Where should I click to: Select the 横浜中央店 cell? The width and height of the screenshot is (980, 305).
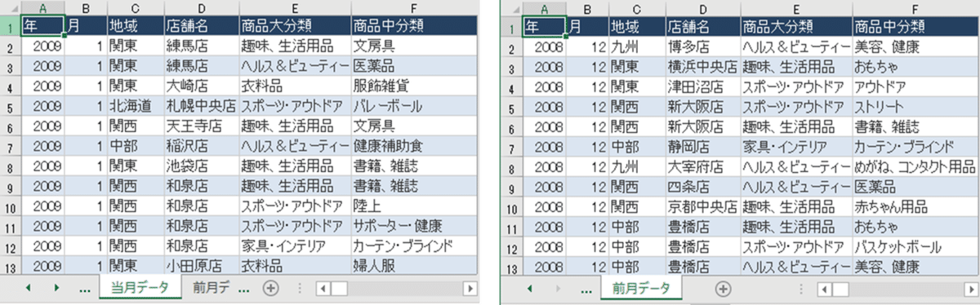[702, 66]
